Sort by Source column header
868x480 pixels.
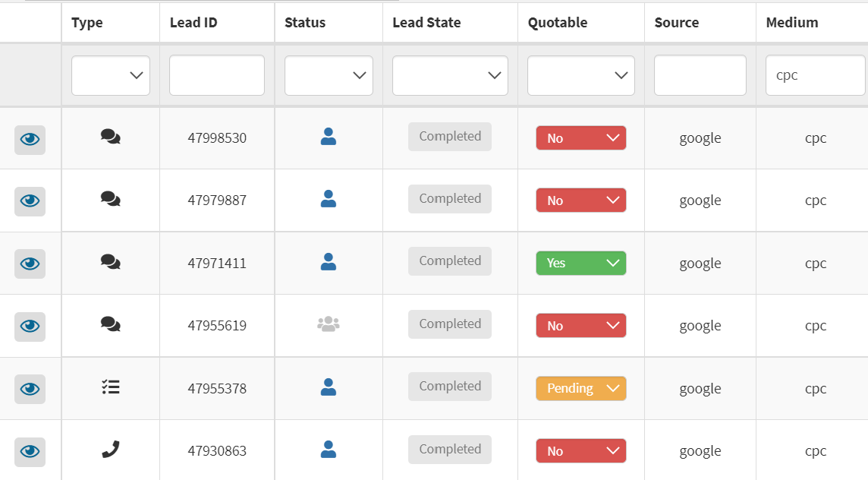pos(677,23)
